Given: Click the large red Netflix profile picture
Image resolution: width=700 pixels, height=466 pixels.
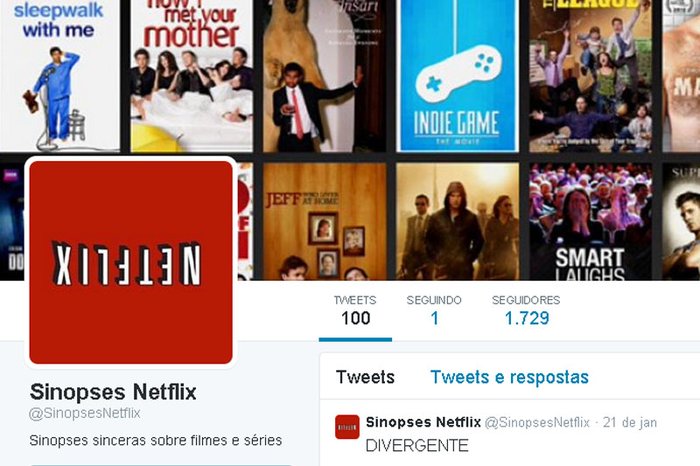Looking at the screenshot, I should tap(131, 262).
